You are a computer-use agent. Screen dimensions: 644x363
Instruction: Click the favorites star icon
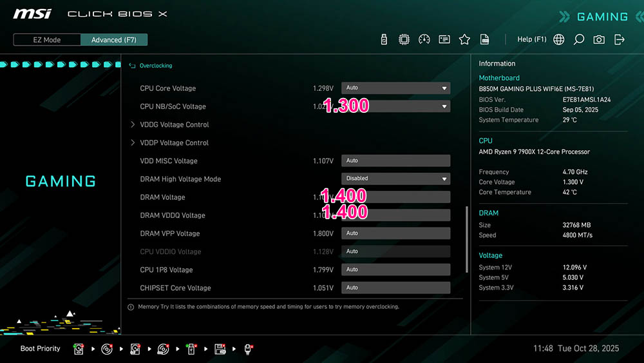pyautogui.click(x=464, y=39)
